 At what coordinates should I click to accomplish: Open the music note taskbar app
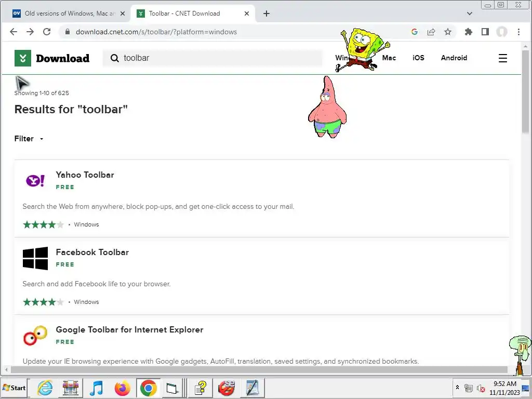[x=96, y=388]
